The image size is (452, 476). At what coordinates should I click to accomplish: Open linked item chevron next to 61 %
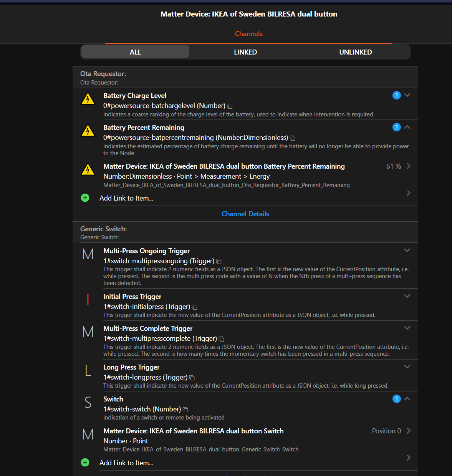point(409,166)
